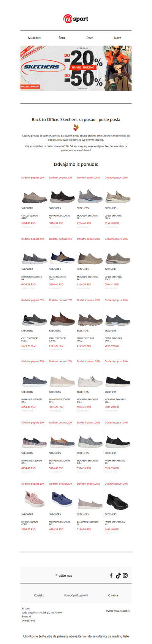Click the autumn leaf emoji under the headline
The height and width of the screenshot is (644, 152).
pyautogui.click(x=76, y=128)
